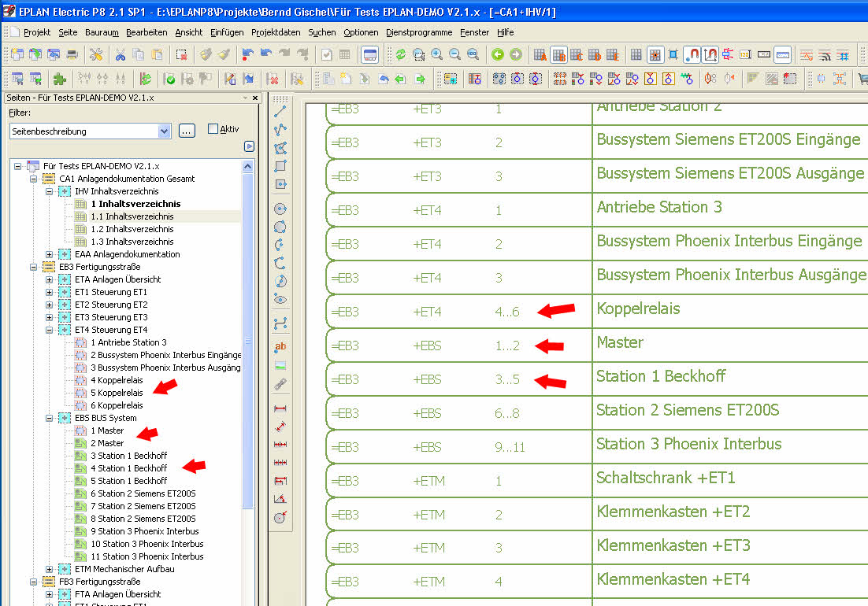Click 'Klemmenkasten +ET2' table row text
This screenshot has width=868, height=606.
coord(673,512)
